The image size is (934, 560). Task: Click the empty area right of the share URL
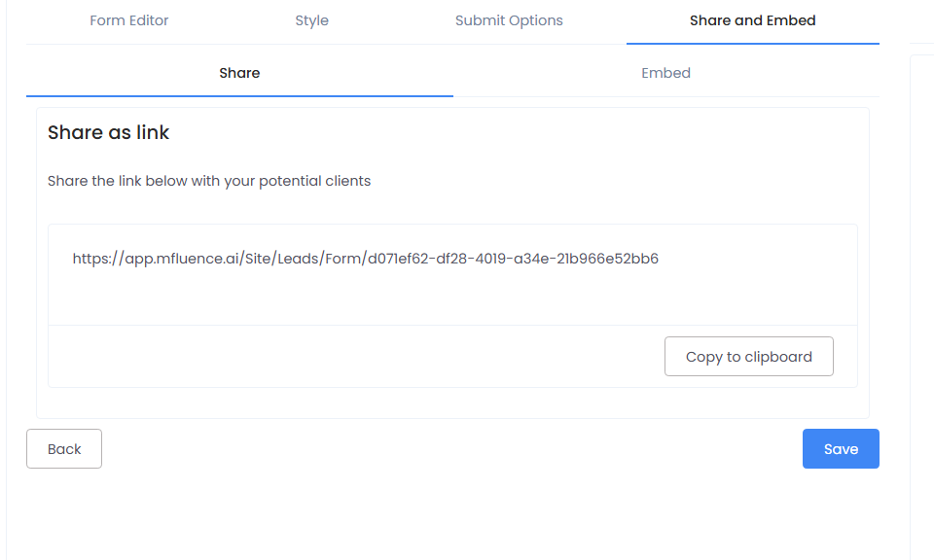coord(759,259)
